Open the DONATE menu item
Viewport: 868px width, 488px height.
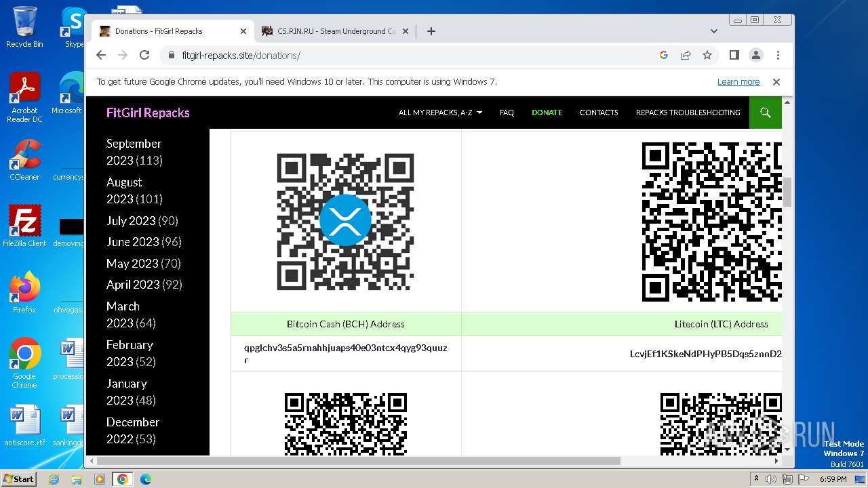[547, 113]
